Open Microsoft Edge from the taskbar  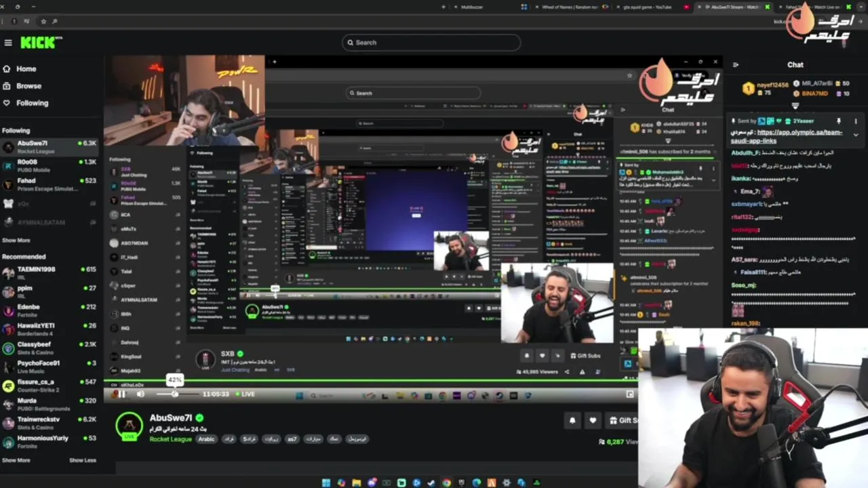(476, 483)
